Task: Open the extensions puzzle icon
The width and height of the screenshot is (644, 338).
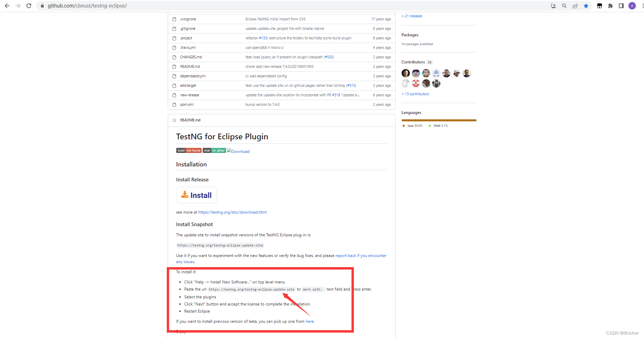Action: point(610,6)
